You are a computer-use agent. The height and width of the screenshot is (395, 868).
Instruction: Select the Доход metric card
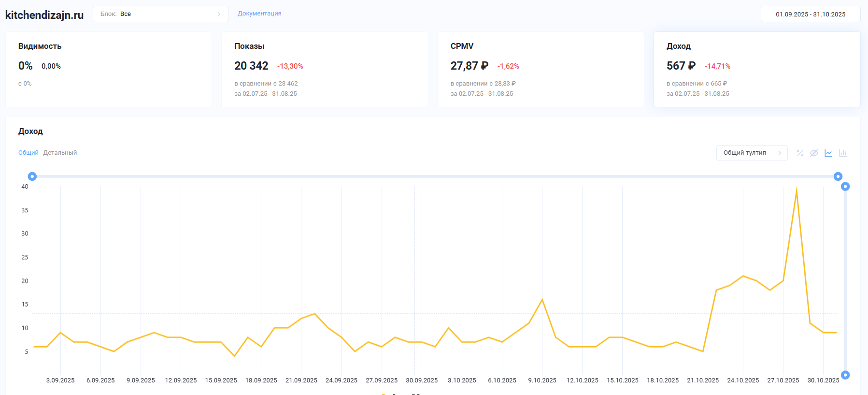click(756, 69)
